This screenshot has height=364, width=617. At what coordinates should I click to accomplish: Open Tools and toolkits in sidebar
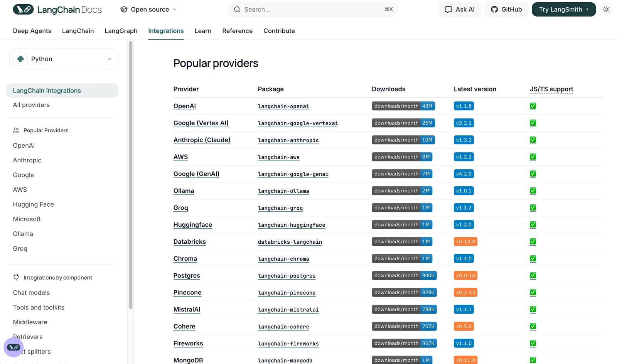point(39,307)
